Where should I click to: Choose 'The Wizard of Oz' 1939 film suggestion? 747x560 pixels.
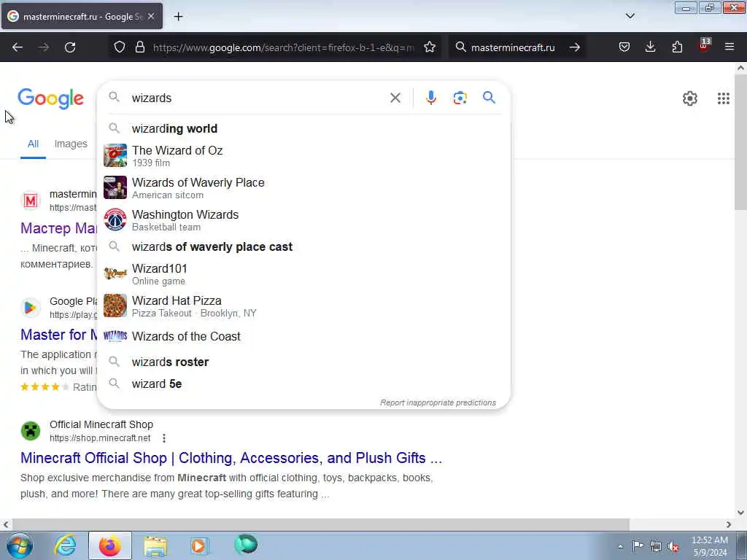tap(303, 156)
